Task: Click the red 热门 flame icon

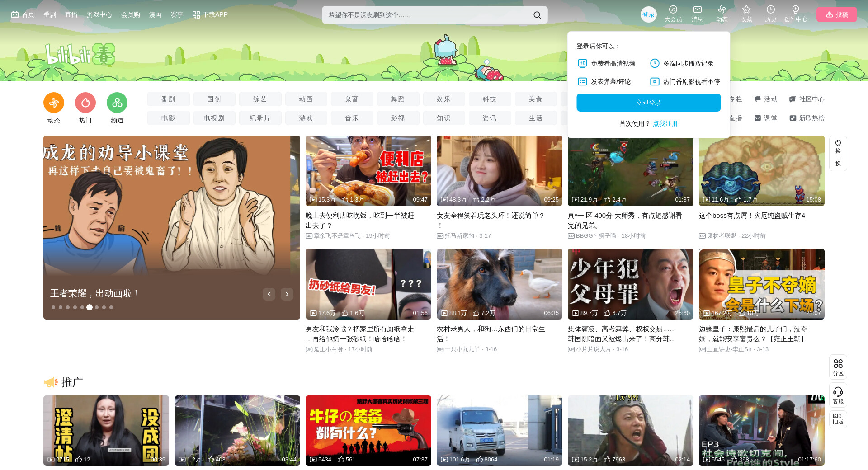Action: pos(85,103)
